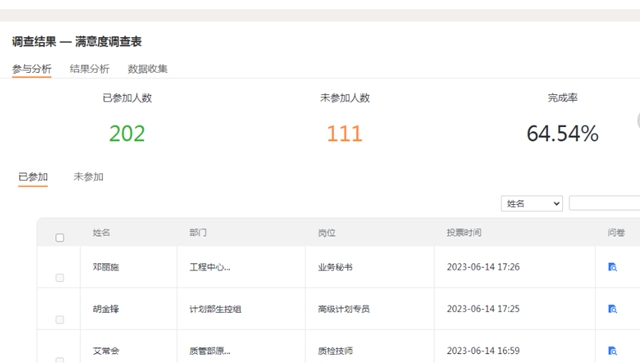View questionnaire icon for 胡金锋 row
Image resolution: width=640 pixels, height=364 pixels.
[612, 309]
